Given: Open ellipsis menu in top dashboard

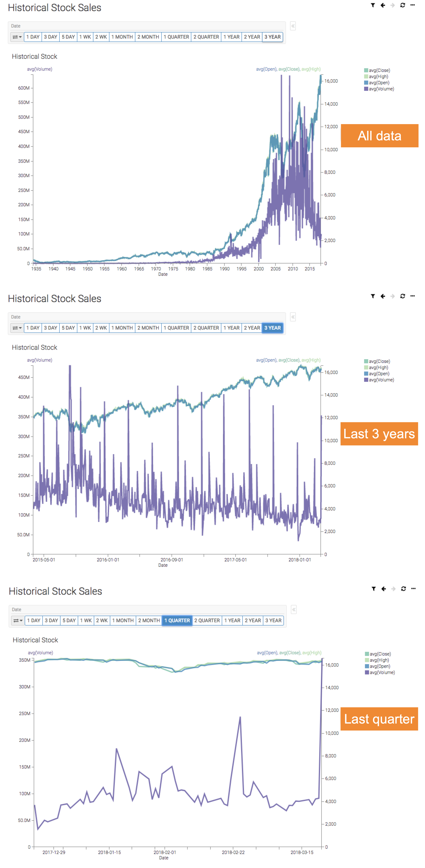Looking at the screenshot, I should 412,5.
